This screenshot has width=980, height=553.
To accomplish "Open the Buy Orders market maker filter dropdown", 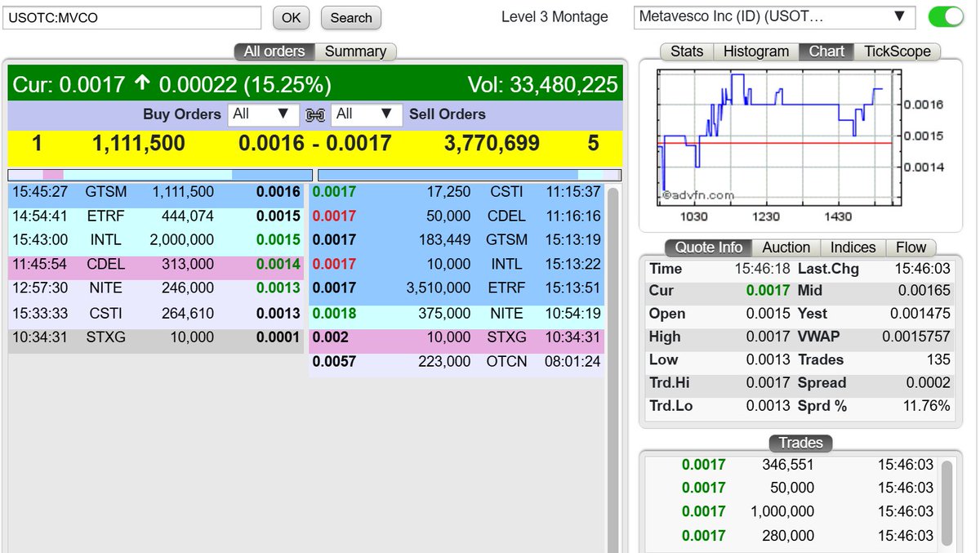I will (x=262, y=114).
